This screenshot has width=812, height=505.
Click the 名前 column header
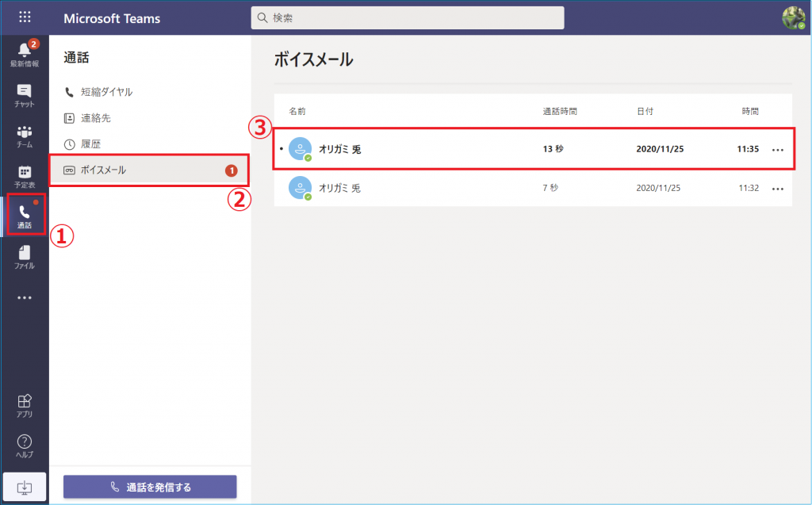coord(297,111)
